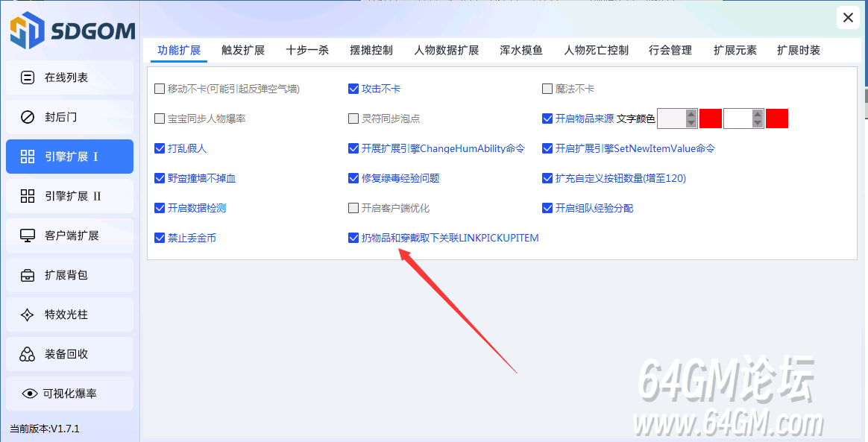The width and height of the screenshot is (868, 442).
Task: Click the 封后门 prohibition icon
Action: click(28, 117)
